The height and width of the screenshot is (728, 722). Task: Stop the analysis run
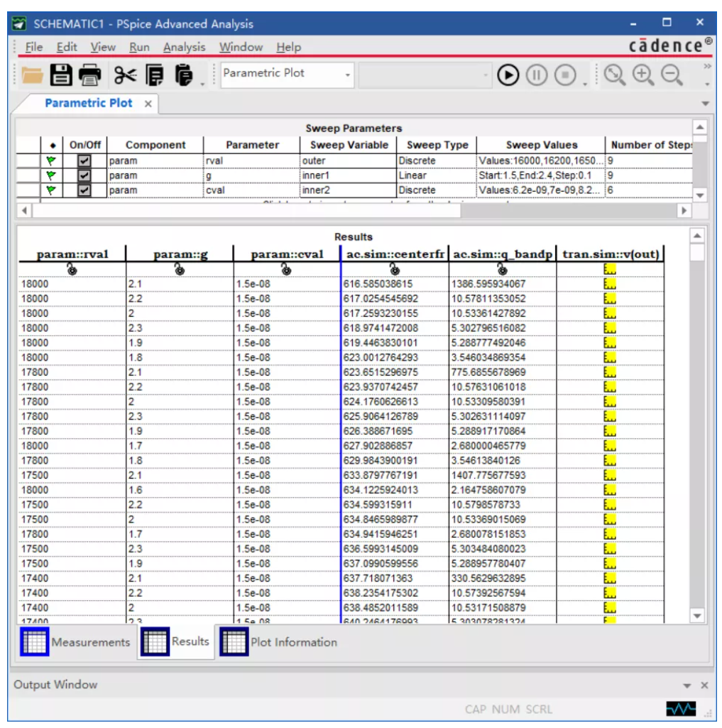coord(565,75)
